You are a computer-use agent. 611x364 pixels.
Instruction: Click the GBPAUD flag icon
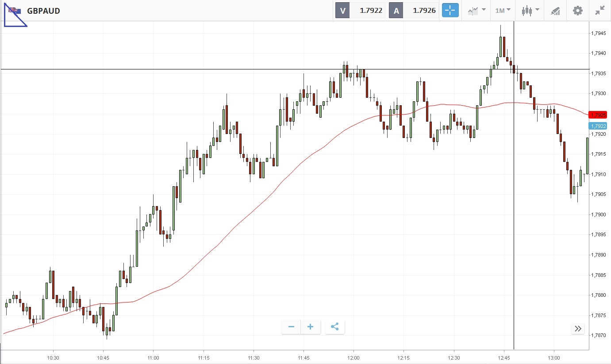[x=14, y=11]
